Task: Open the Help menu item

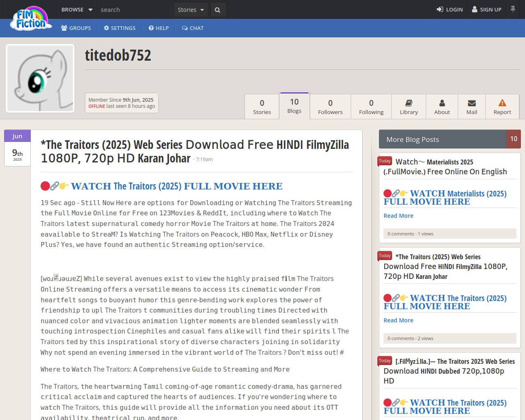Action: [x=159, y=28]
